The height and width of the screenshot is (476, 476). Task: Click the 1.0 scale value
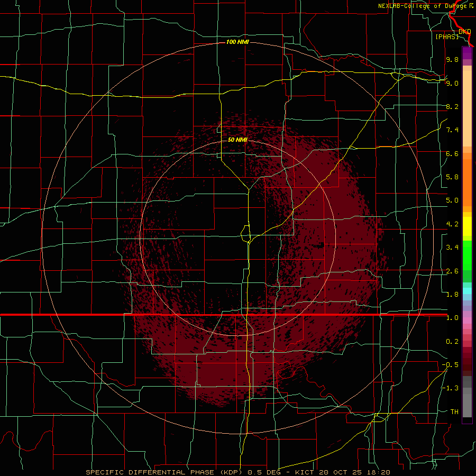[452, 318]
